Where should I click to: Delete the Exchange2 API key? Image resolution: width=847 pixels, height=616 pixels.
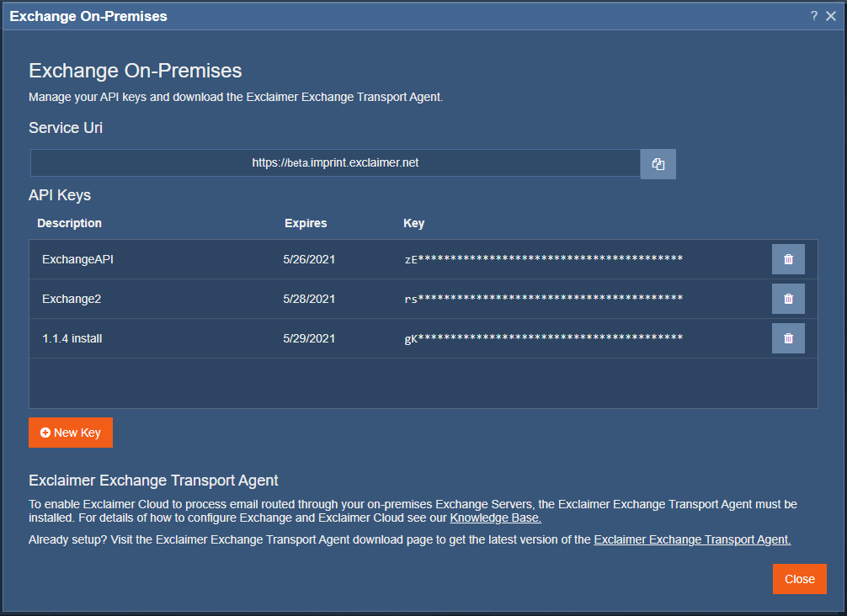788,299
